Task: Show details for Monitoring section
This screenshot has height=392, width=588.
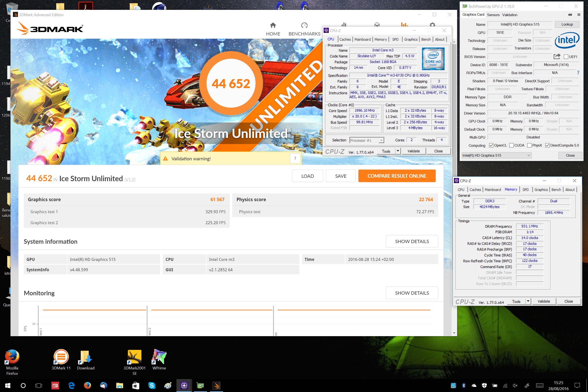Action: (412, 293)
